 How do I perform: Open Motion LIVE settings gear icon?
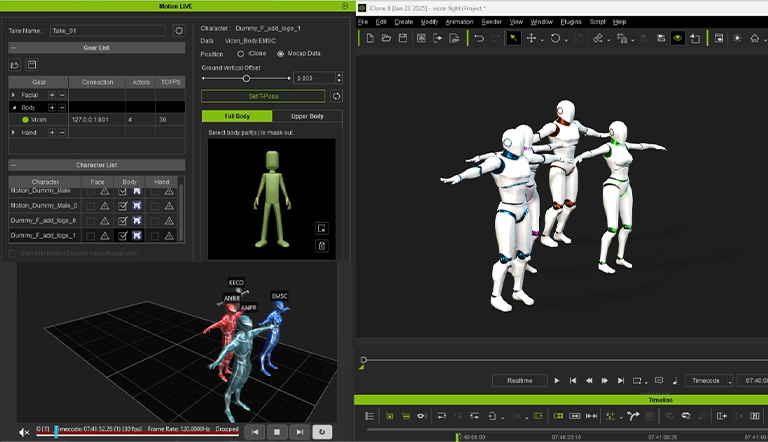click(x=179, y=31)
